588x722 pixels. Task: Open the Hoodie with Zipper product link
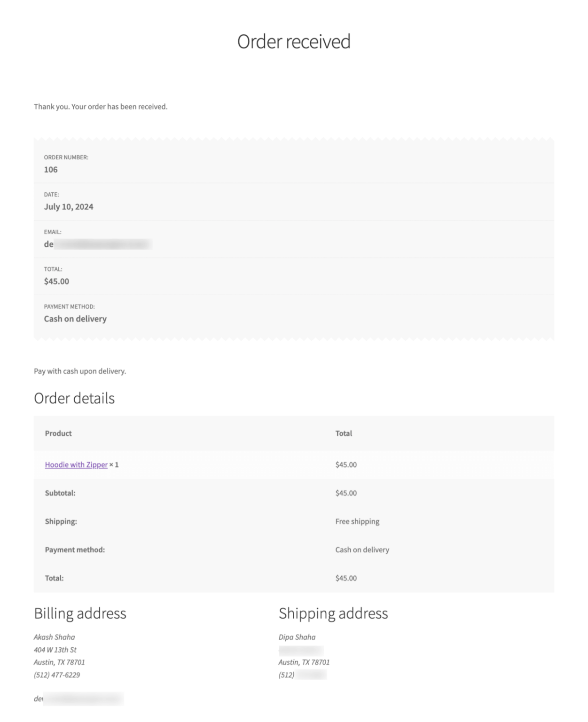click(x=76, y=464)
